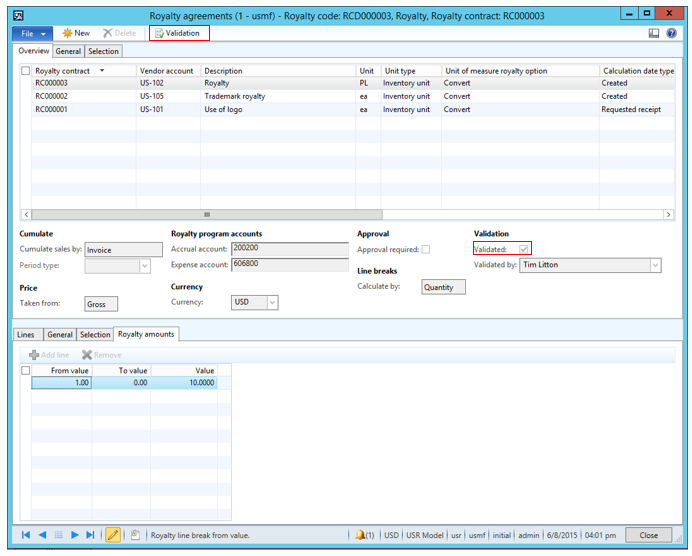Click the view layout icon beside help
The width and height of the screenshot is (692, 556).
click(x=654, y=33)
